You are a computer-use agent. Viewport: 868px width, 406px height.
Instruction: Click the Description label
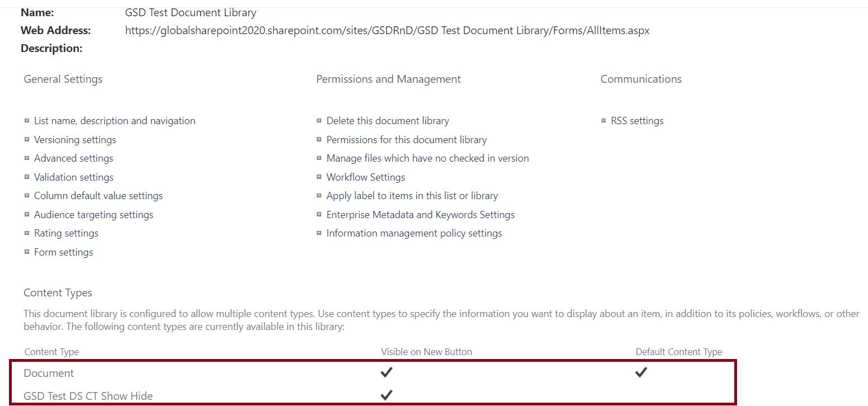click(x=51, y=49)
